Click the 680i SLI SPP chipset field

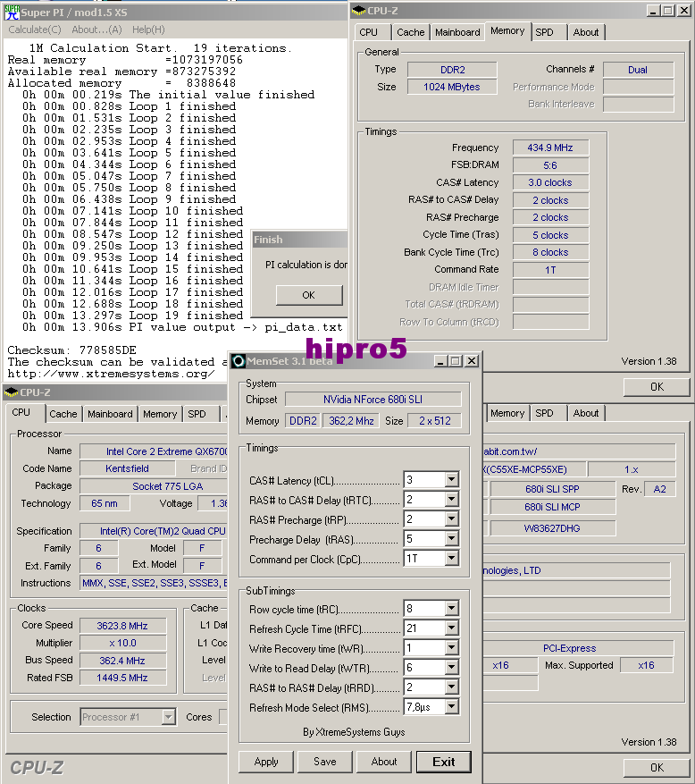[x=553, y=489]
